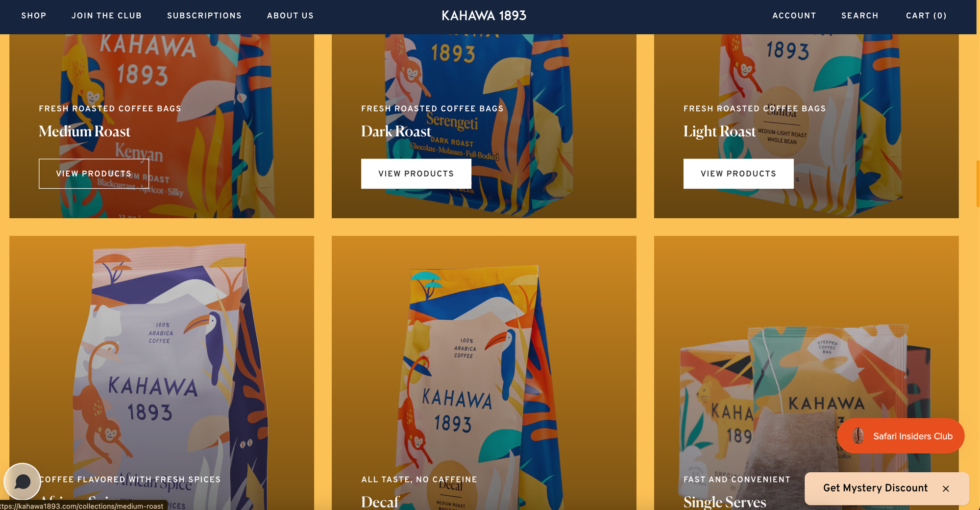980x510 pixels.
Task: Click the KAHAWA 1893 logo
Action: [484, 16]
